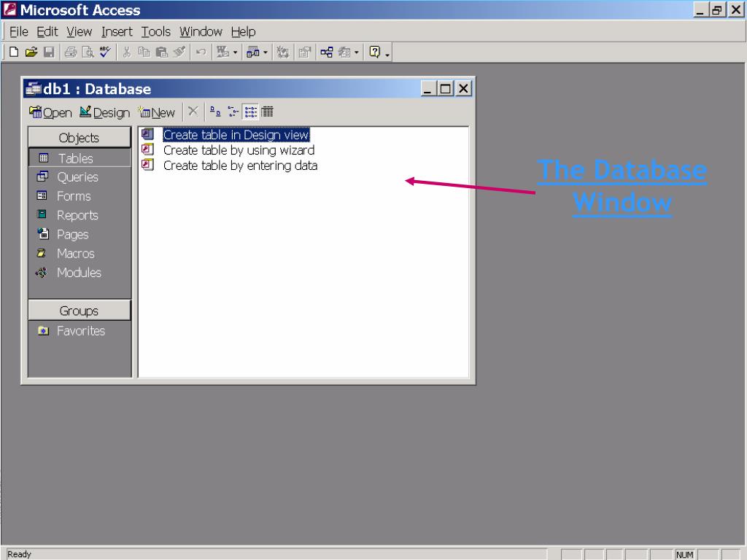Click the New database toolbar icon

tap(15, 52)
